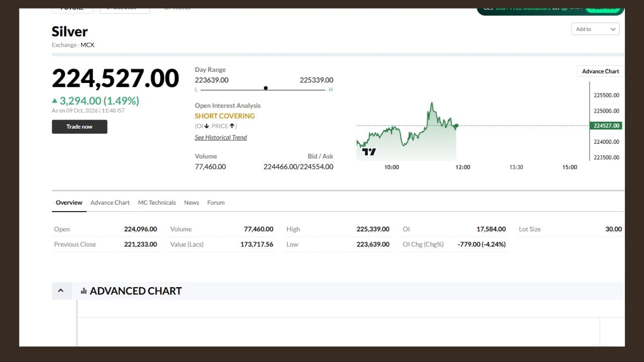Click the Trade now button
The image size is (644, 362).
79,127
